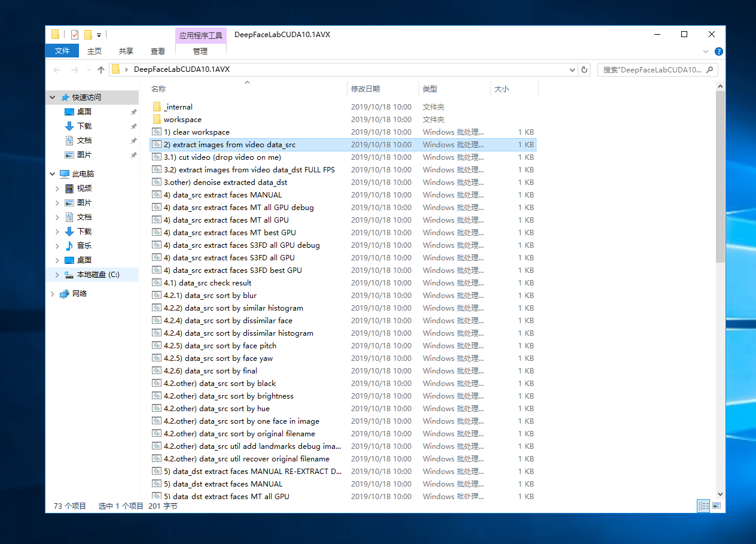Open the 文件 menu tab
756x544 pixels.
pos(62,51)
